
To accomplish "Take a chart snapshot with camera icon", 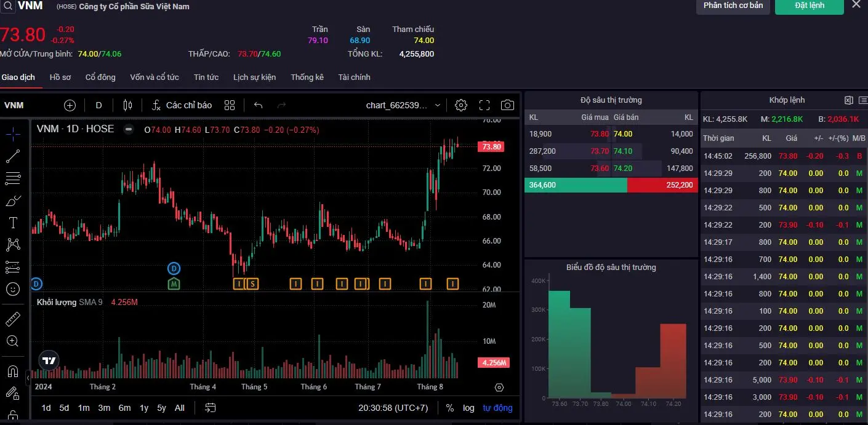I will pyautogui.click(x=507, y=105).
